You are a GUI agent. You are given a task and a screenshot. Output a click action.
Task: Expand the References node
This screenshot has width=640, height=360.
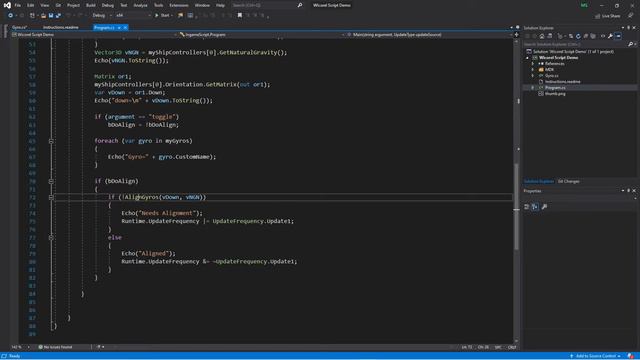tap(533, 64)
